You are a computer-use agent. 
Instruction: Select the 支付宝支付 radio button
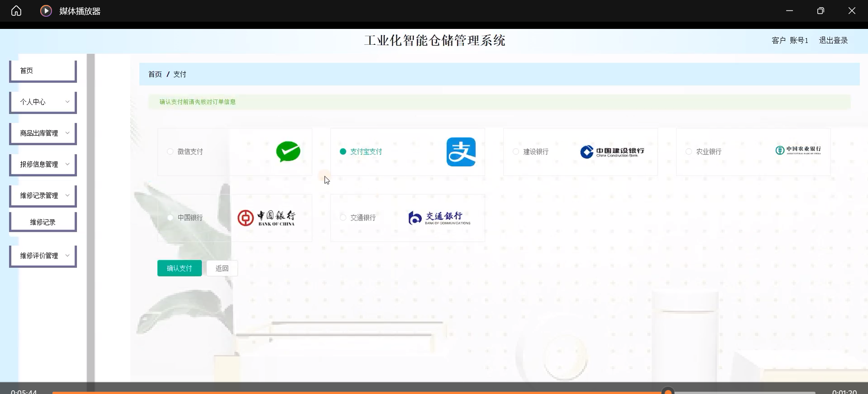tap(343, 151)
